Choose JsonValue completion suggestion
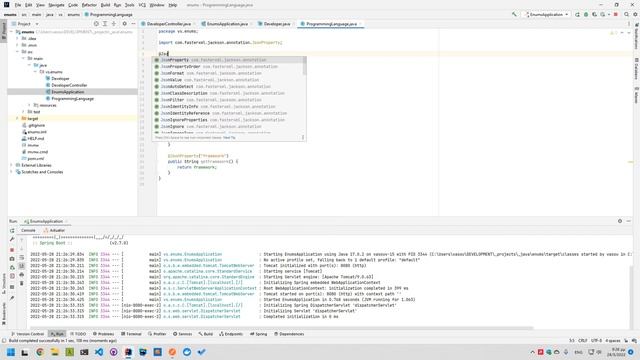This screenshot has height=360, width=640. click(228, 80)
